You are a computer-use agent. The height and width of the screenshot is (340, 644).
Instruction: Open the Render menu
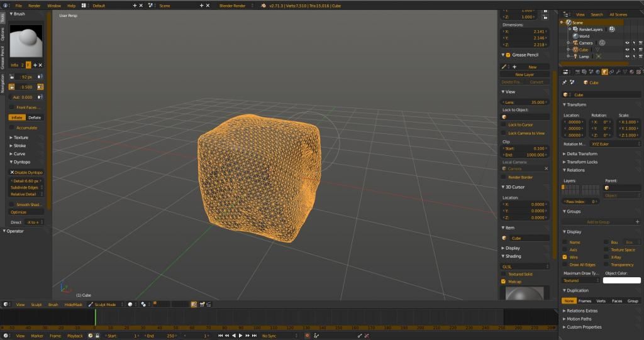[35, 6]
